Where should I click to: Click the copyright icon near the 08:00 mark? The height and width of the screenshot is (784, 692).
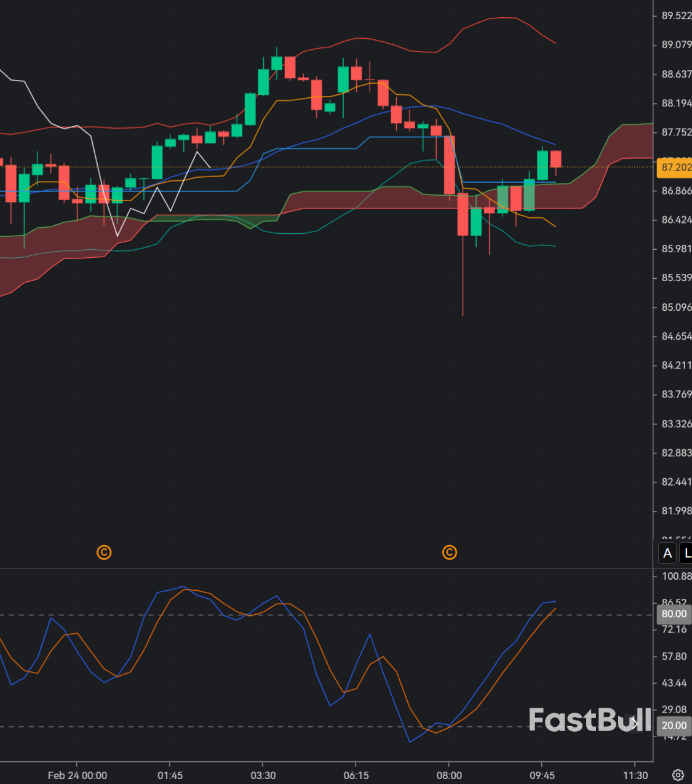(450, 553)
